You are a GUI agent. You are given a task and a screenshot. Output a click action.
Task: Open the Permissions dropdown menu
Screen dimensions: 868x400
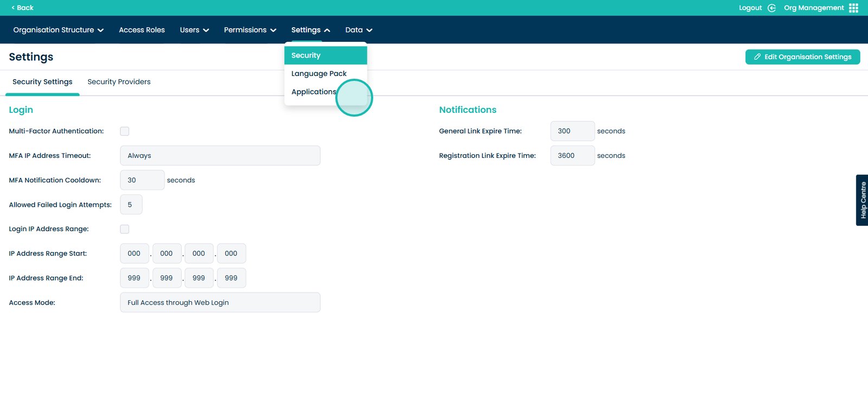tap(250, 30)
